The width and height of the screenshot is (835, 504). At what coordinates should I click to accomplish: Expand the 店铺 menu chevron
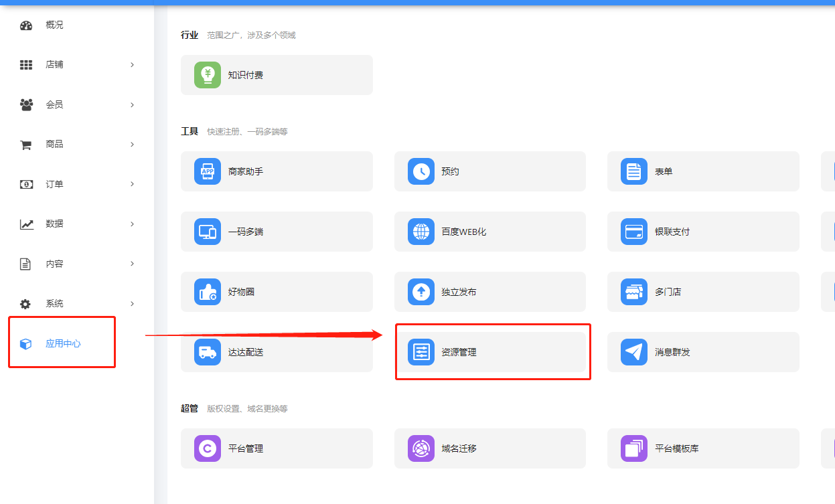(132, 65)
